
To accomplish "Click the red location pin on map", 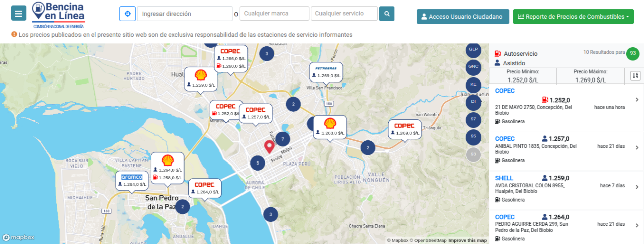I will pyautogui.click(x=269, y=147).
